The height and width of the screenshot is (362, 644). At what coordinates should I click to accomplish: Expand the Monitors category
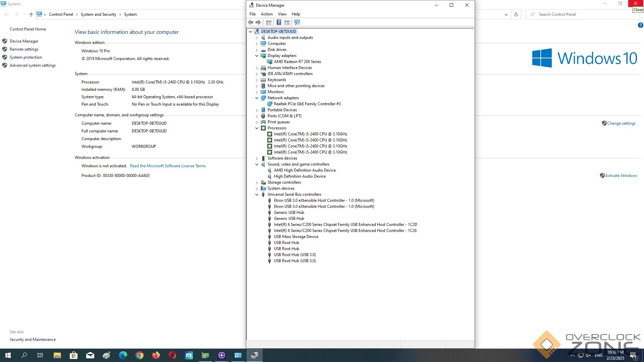point(257,92)
